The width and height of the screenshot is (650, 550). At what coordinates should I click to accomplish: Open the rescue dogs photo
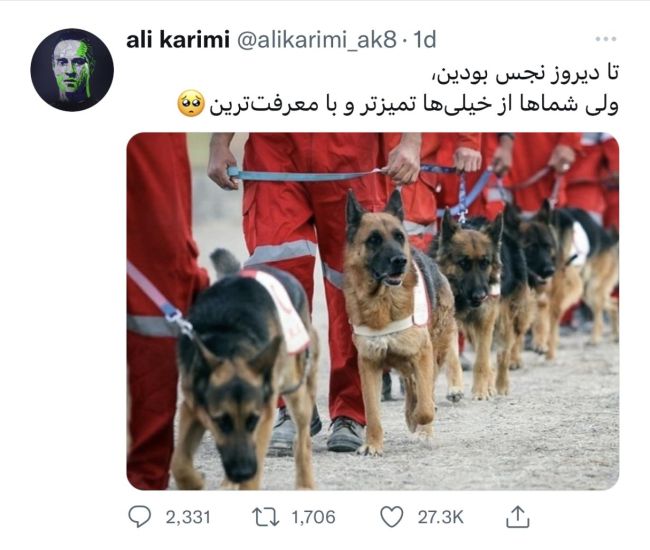[373, 311]
